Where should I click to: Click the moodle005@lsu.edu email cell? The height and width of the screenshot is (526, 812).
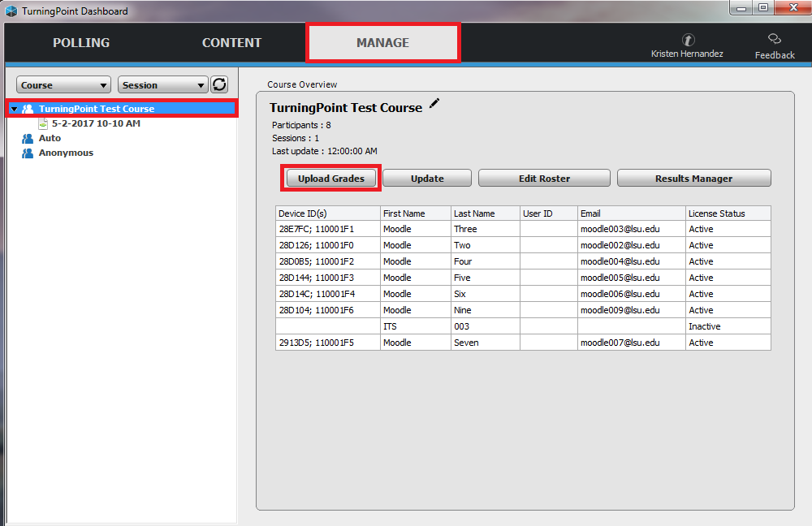coord(631,278)
